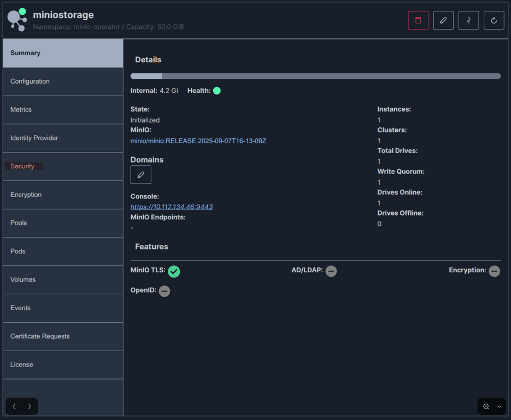Select the Summary tab
This screenshot has width=511, height=420.
pyautogui.click(x=63, y=53)
